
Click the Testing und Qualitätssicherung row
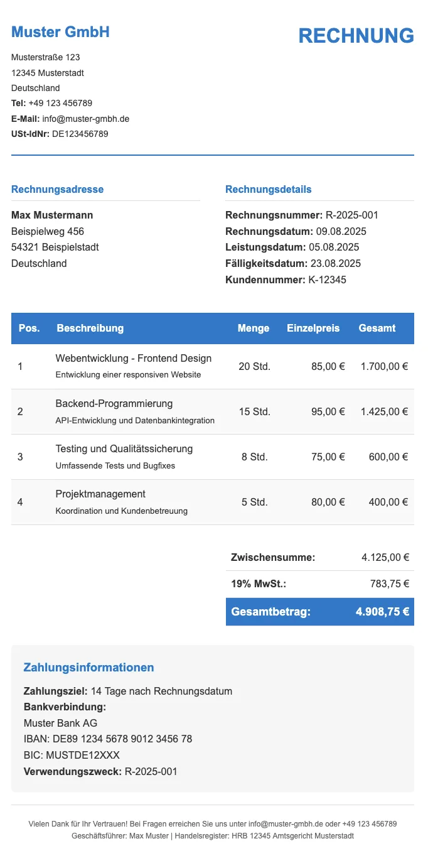coord(213,457)
